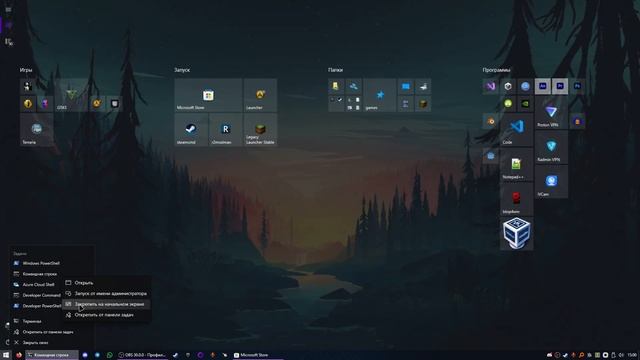The height and width of the screenshot is (360, 640).
Task: Launch Терминал from the jump list
Action: click(52, 321)
